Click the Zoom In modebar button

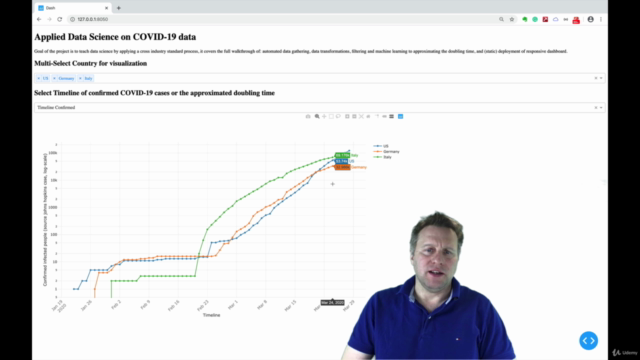tap(347, 116)
